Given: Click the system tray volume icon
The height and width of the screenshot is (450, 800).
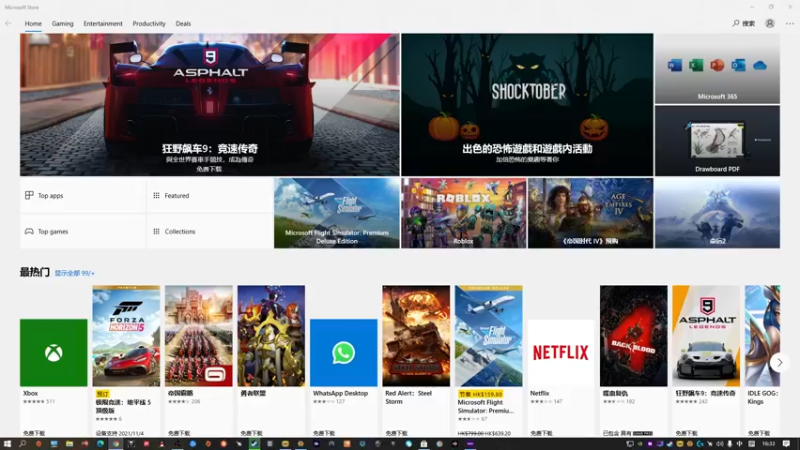Looking at the screenshot, I should pyautogui.click(x=720, y=444).
